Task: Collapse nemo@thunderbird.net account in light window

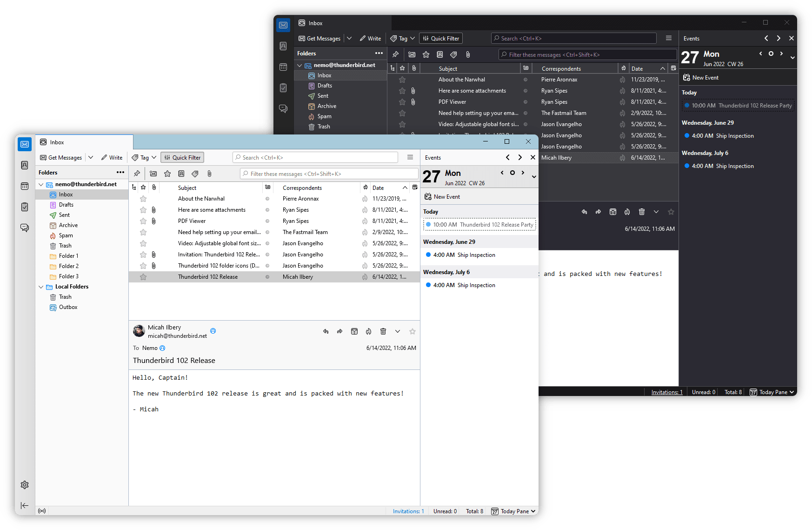Action: tap(41, 184)
